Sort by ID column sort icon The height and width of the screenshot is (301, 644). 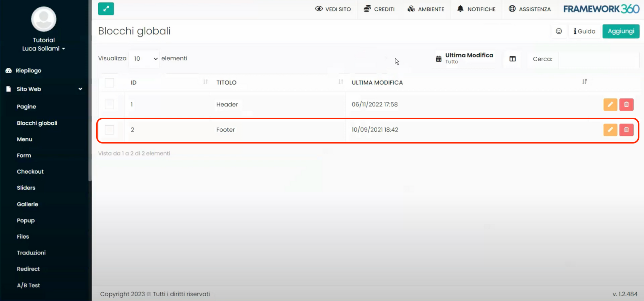(x=206, y=82)
